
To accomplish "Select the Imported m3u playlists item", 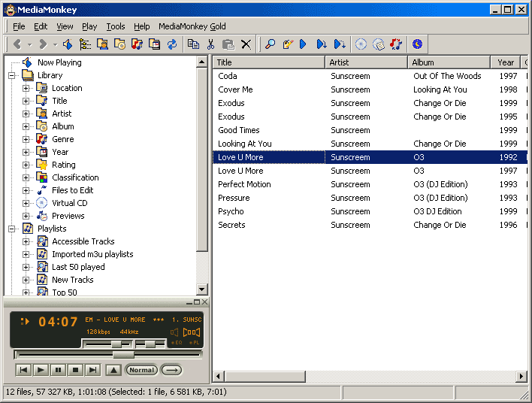I will click(x=92, y=254).
